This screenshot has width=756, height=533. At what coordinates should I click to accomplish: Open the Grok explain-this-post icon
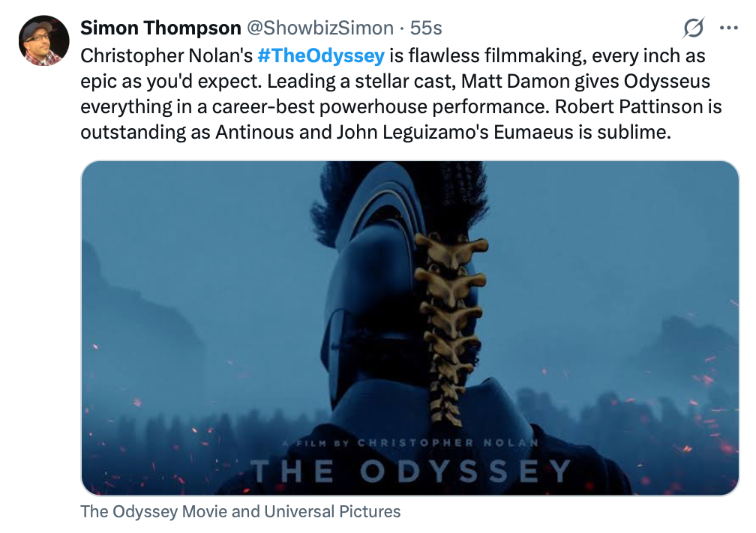[x=693, y=28]
